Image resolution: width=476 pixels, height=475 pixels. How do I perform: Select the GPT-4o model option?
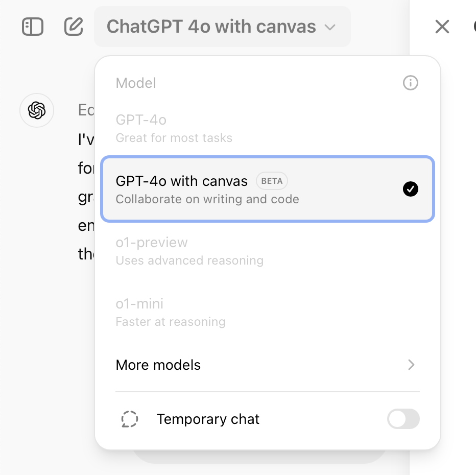(268, 128)
